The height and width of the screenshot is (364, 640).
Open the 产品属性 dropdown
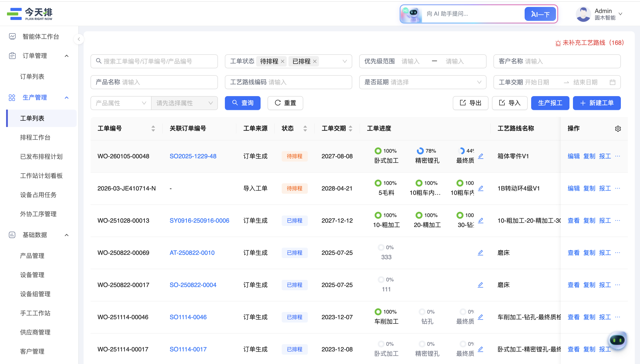(121, 103)
